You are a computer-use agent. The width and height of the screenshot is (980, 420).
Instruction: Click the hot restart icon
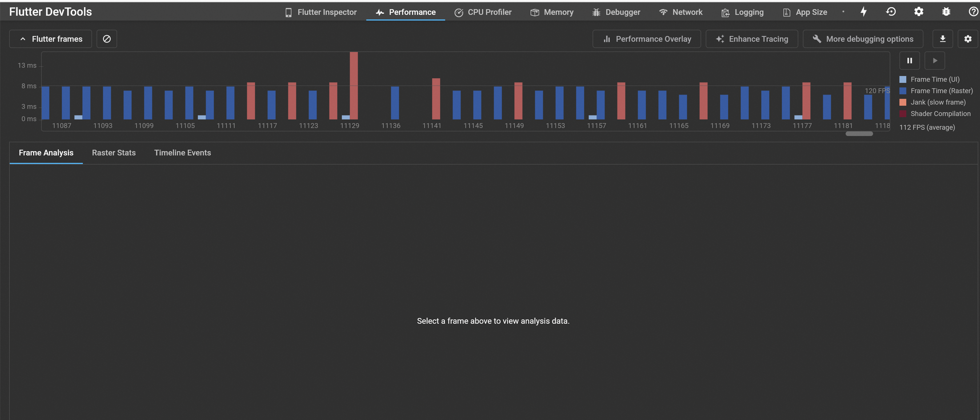pos(891,12)
